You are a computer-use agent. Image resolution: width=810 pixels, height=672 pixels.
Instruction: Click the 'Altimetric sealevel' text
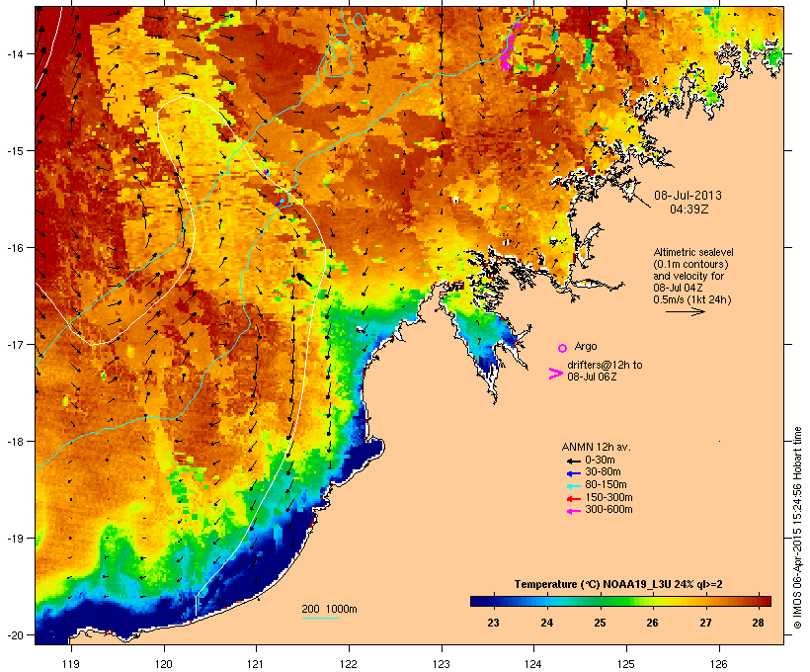(693, 252)
